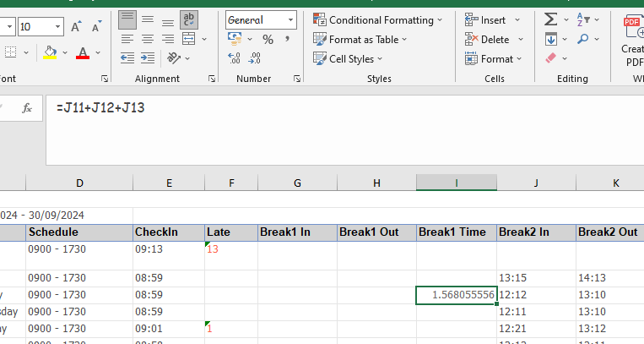
Task: Open Conditional Formatting menu
Action: pos(378,19)
